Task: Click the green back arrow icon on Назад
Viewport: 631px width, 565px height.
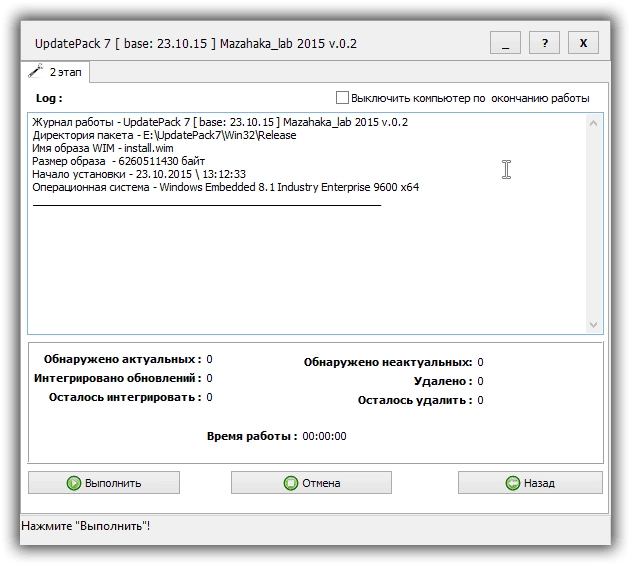Action: (x=513, y=483)
